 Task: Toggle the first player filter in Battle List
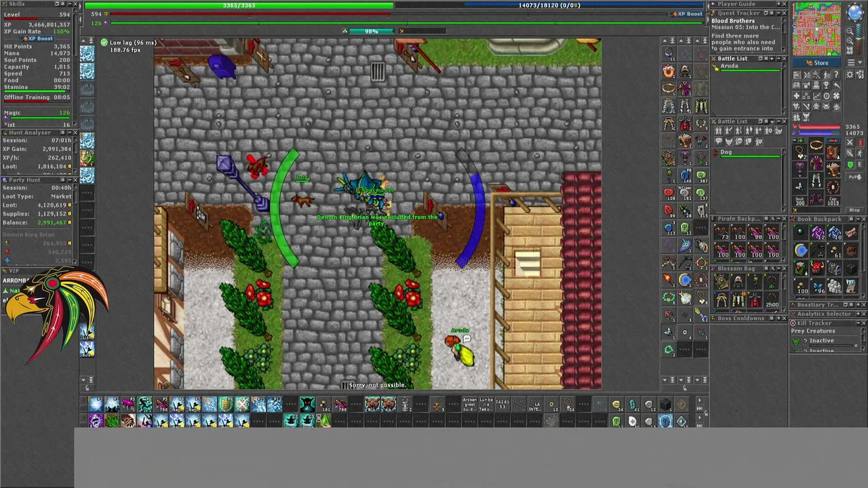coord(719,131)
